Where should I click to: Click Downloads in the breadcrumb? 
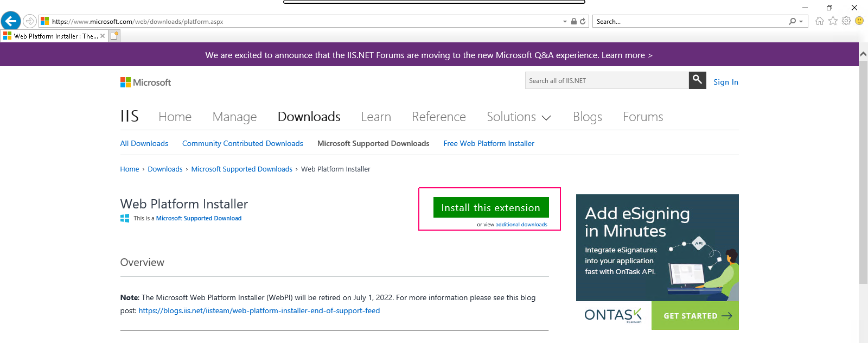click(165, 169)
